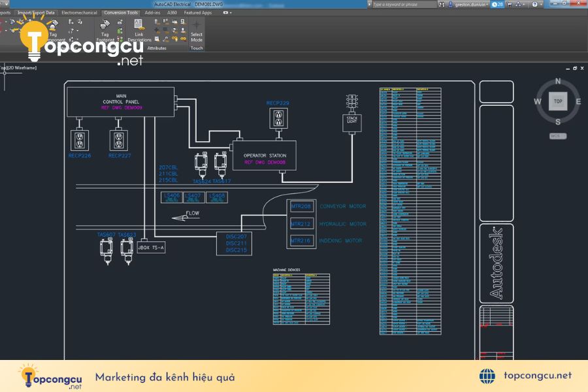The height and width of the screenshot is (392, 588).
Task: Switch to the Electromechanical tab
Action: point(79,13)
